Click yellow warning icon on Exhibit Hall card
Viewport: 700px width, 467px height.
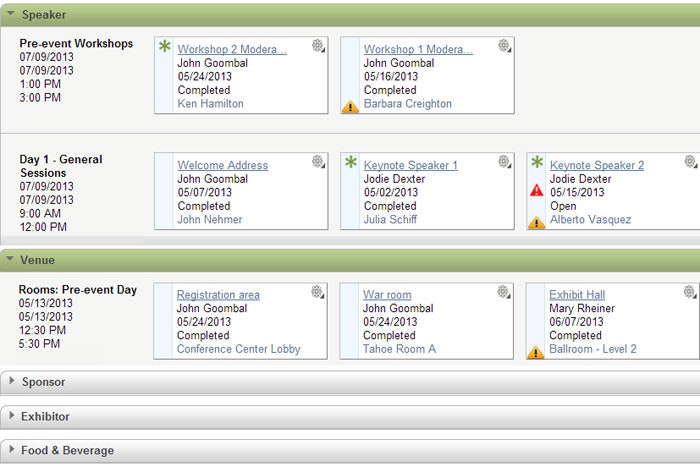536,351
